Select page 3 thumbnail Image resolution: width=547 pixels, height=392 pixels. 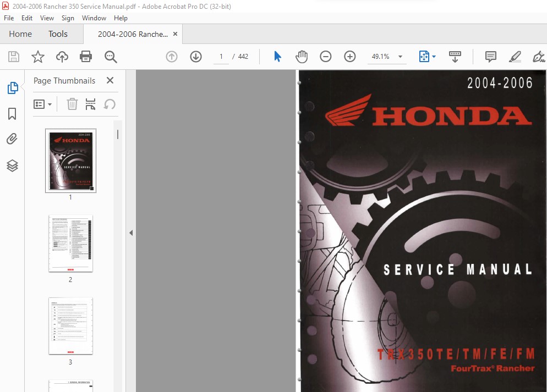(x=71, y=326)
